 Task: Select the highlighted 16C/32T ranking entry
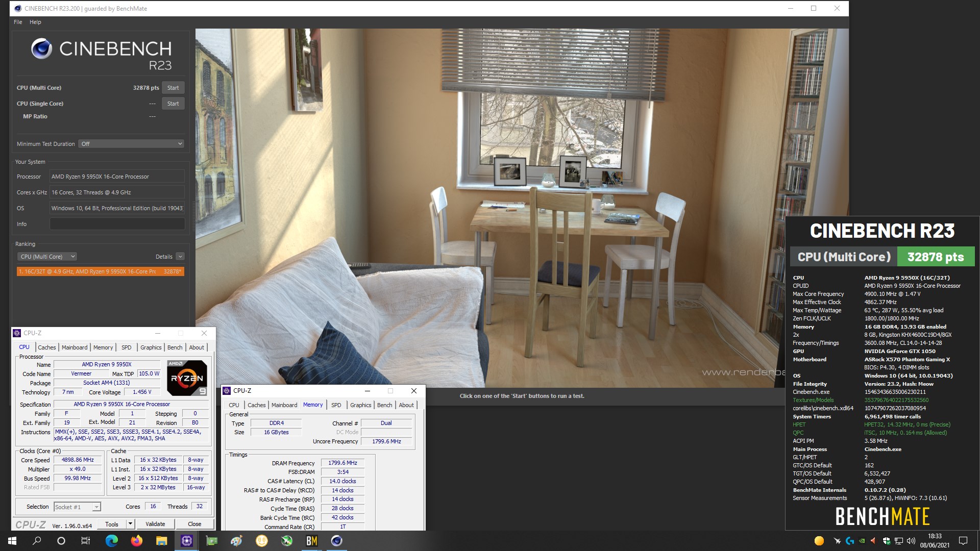coord(100,271)
